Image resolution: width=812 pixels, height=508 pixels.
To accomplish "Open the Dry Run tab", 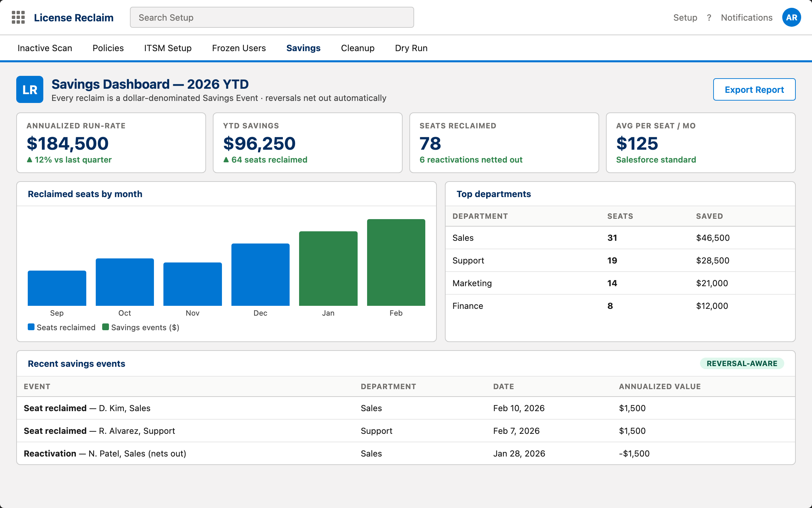I will pos(411,48).
